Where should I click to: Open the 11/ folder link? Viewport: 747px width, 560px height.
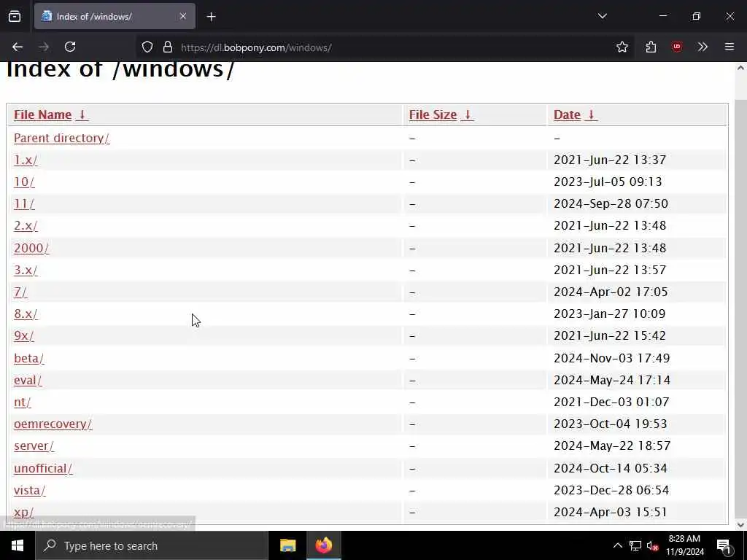click(x=24, y=204)
